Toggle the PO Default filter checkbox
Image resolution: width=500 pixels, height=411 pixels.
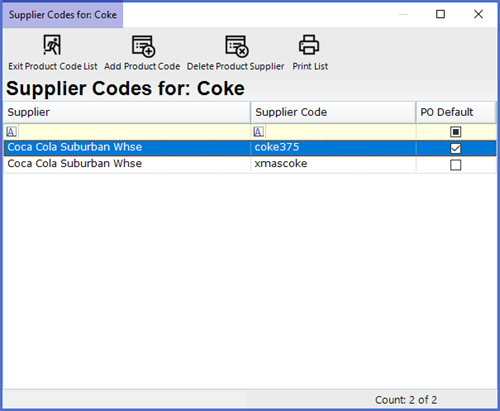tap(455, 132)
